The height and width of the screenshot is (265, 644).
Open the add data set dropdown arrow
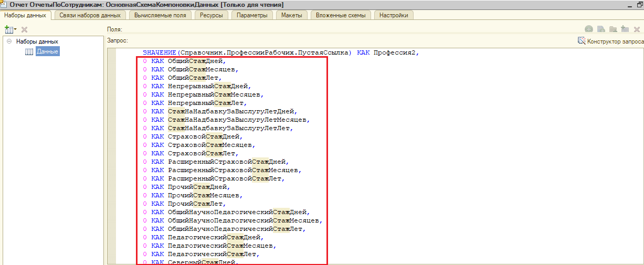click(x=15, y=30)
